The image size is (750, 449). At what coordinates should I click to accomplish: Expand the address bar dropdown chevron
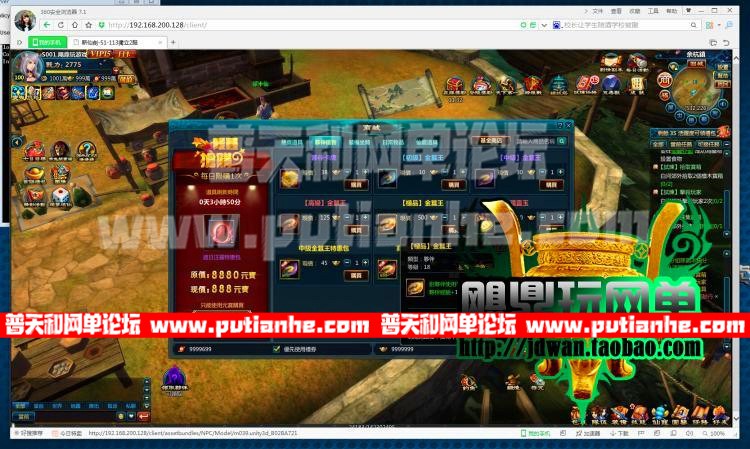[x=544, y=25]
